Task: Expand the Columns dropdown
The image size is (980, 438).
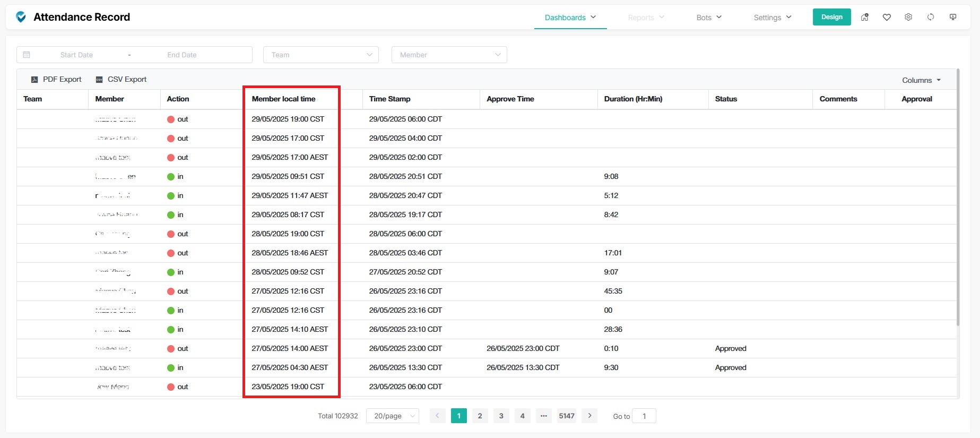Action: tap(921, 80)
